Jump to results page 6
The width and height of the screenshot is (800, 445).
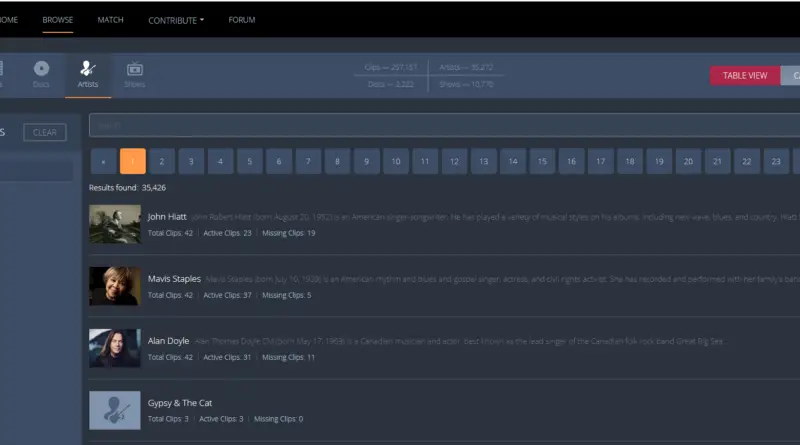[x=279, y=161]
